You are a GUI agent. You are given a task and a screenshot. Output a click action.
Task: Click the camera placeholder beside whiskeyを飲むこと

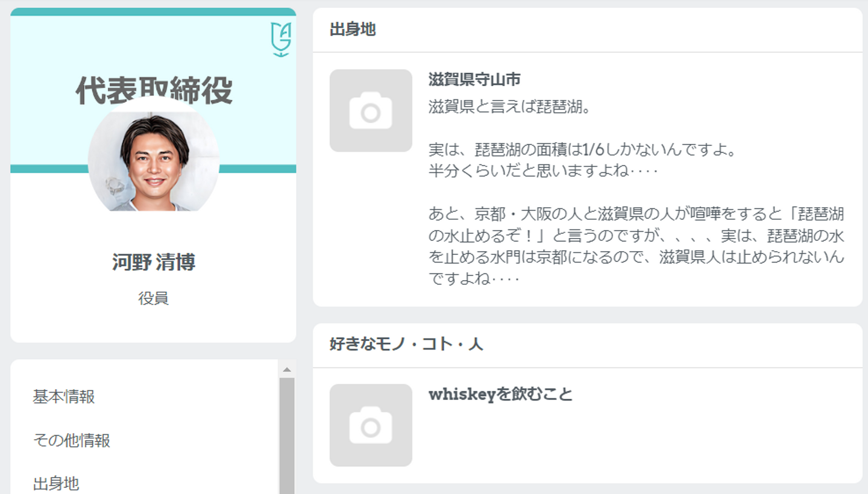point(371,425)
